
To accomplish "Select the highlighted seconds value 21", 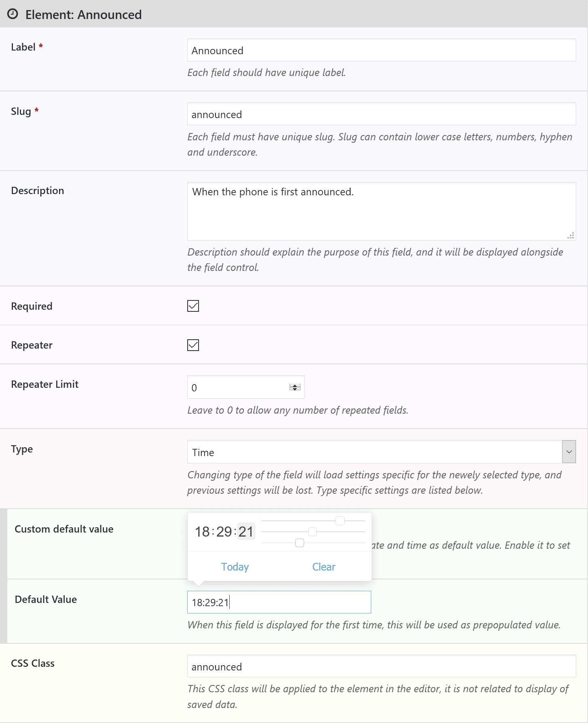I will (246, 531).
